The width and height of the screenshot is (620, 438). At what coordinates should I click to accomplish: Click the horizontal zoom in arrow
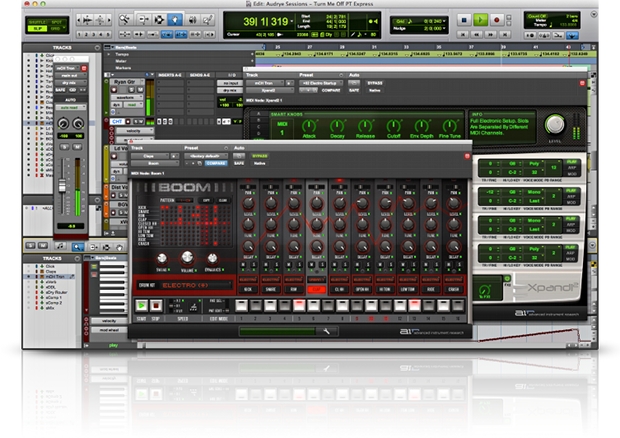[x=109, y=19]
